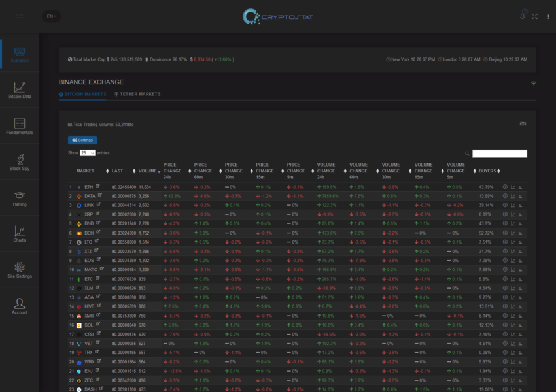
Task: Open info icon for the BNB row
Action: 505,223
